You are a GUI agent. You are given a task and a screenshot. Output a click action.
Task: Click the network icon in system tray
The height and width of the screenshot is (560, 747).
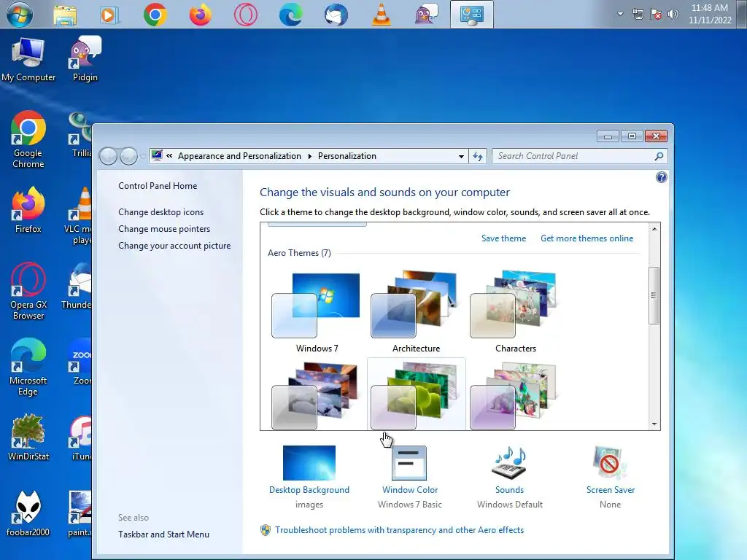(x=638, y=14)
